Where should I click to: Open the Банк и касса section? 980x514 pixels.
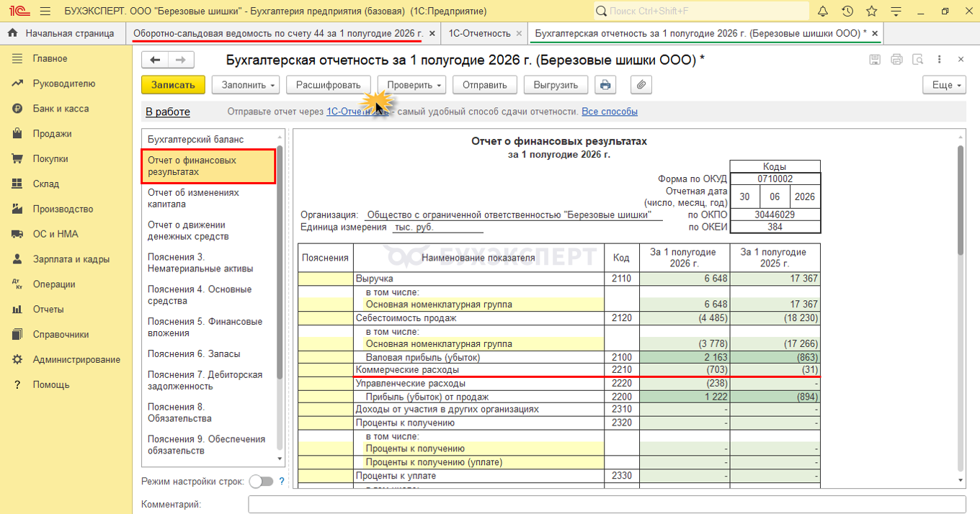click(x=61, y=109)
